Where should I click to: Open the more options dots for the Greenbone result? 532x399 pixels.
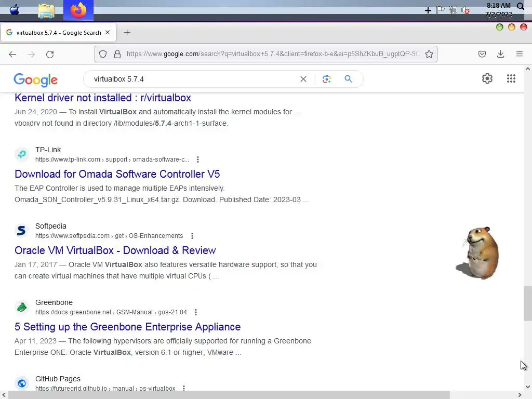pyautogui.click(x=196, y=312)
